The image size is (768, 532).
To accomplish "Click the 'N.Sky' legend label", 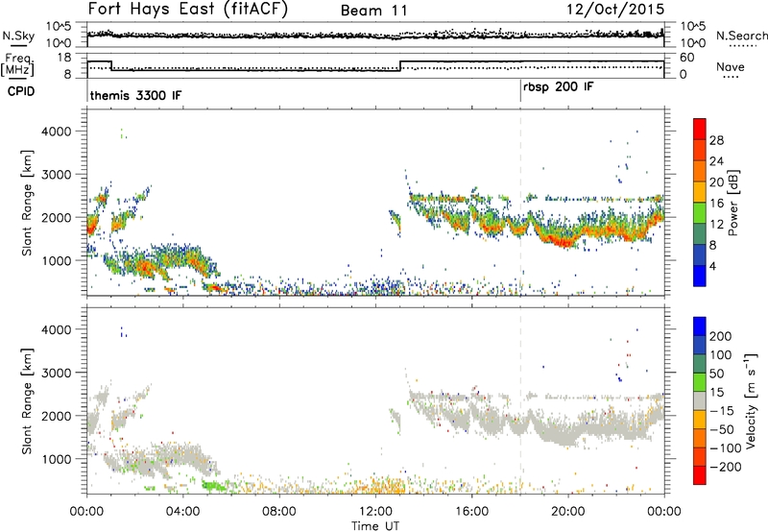I will click(18, 36).
